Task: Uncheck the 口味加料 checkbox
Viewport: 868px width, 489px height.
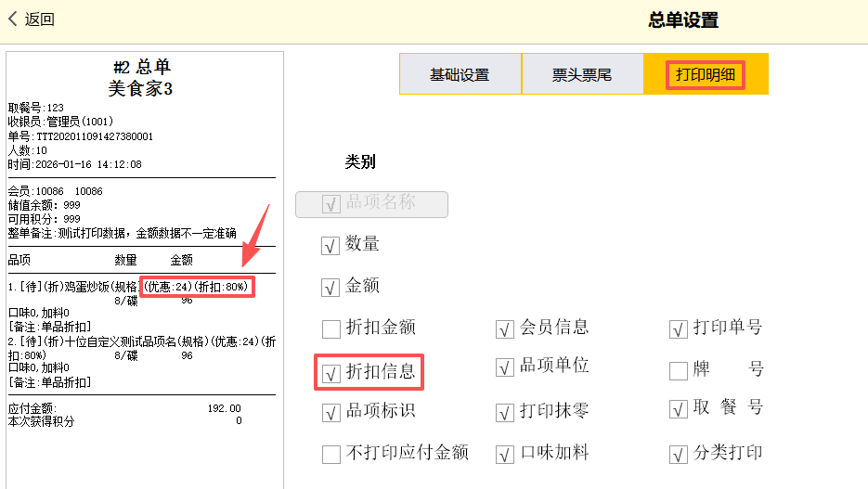Action: (x=504, y=454)
